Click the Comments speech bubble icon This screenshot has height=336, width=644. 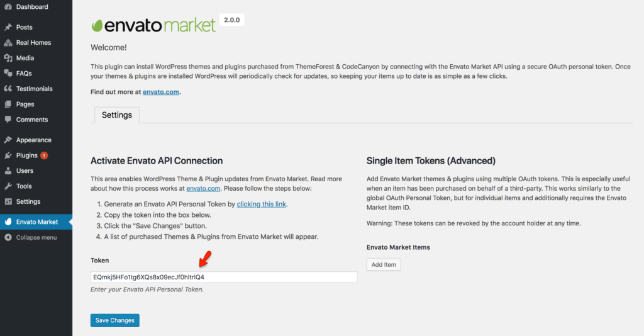point(8,120)
